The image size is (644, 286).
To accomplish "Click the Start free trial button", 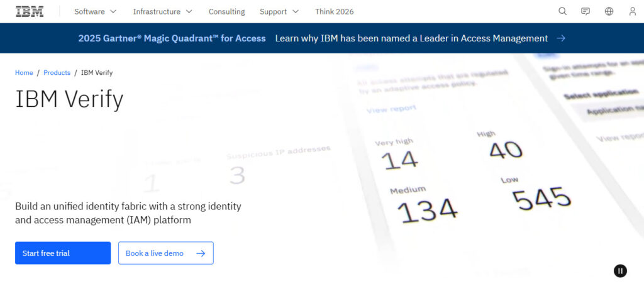I will [63, 253].
